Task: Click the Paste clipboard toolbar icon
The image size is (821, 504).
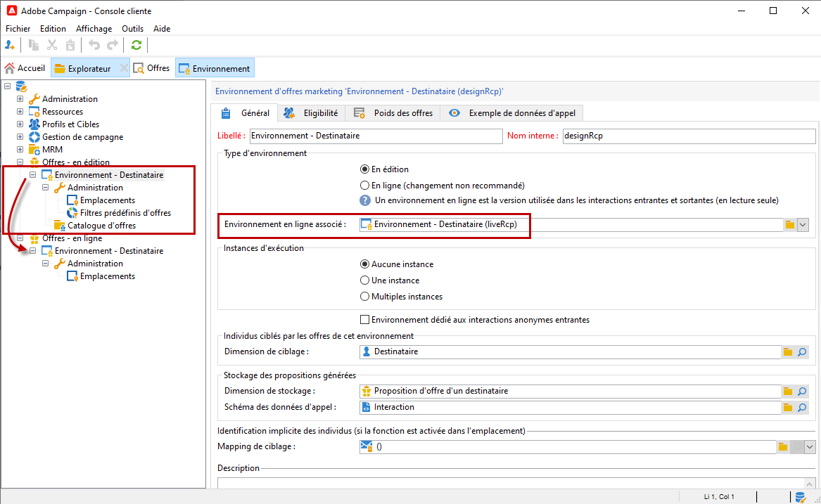Action: [x=70, y=46]
